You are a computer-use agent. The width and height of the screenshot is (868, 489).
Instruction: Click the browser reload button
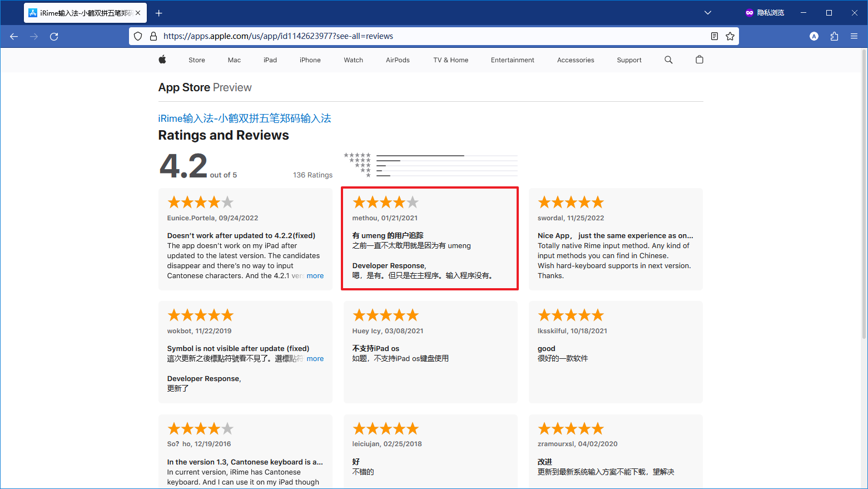coord(54,36)
